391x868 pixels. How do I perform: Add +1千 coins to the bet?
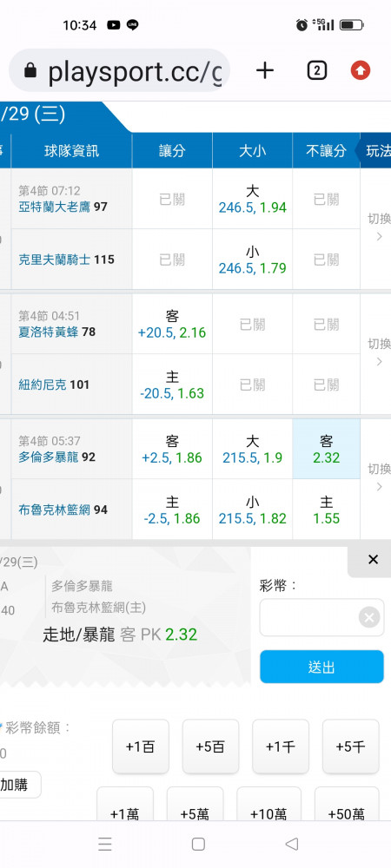281,746
